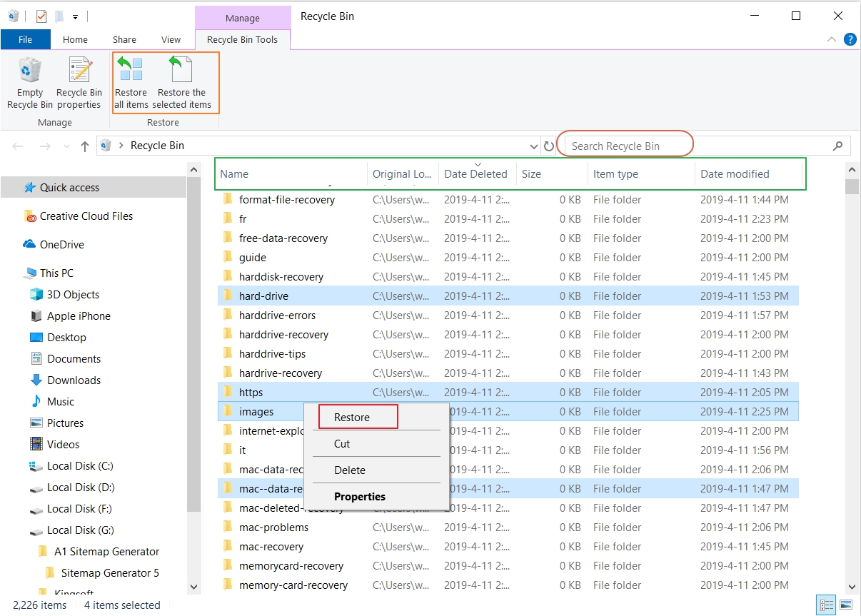Image resolution: width=861 pixels, height=616 pixels.
Task: Open Downloads in the sidebar
Action: 66,380
